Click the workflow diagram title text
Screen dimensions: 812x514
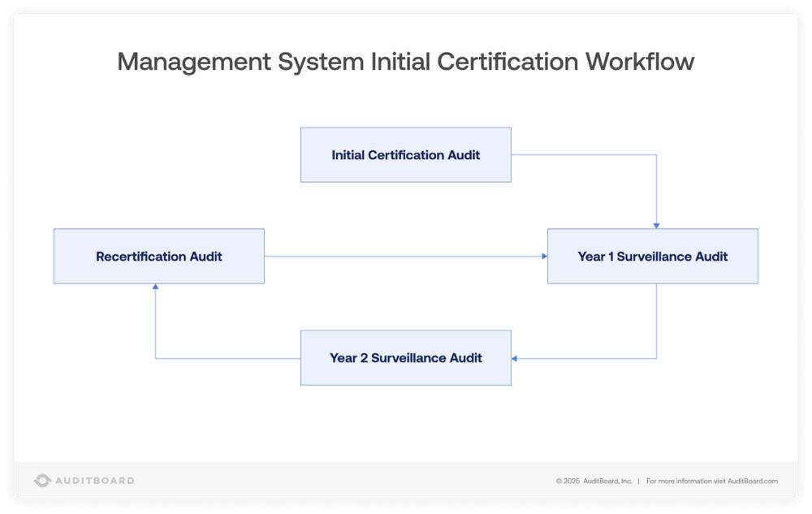click(x=405, y=61)
